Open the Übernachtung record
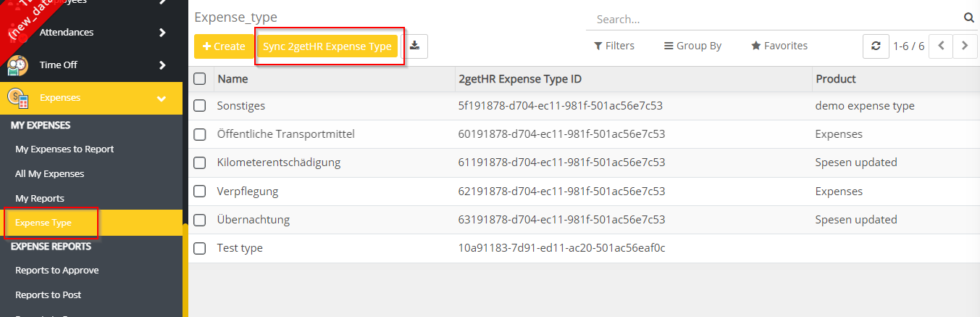Viewport: 980px width, 317px height. pos(254,220)
